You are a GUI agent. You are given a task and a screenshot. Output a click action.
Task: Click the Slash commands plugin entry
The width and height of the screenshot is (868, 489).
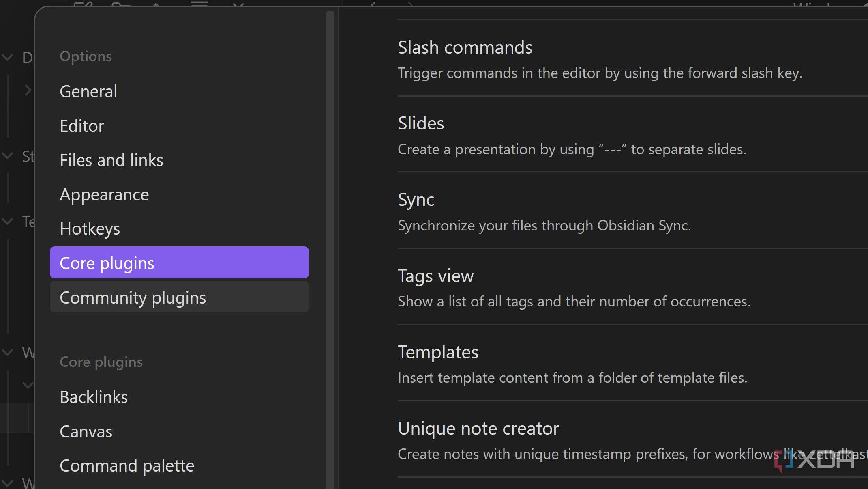coord(465,48)
